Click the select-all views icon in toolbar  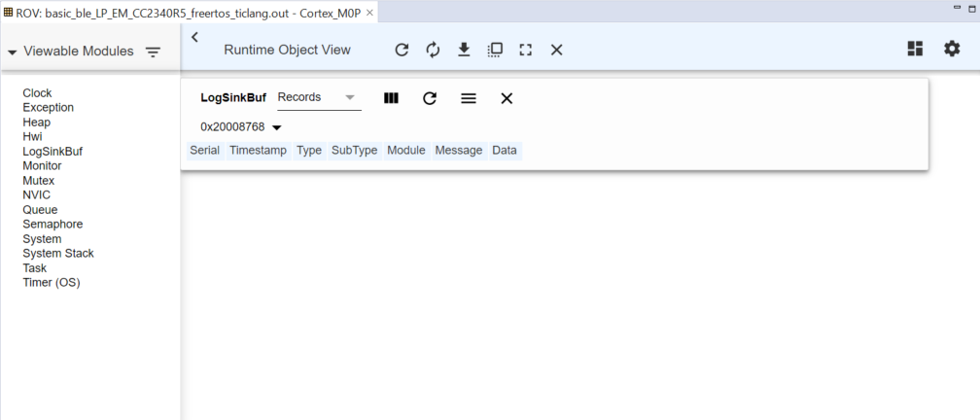[495, 50]
